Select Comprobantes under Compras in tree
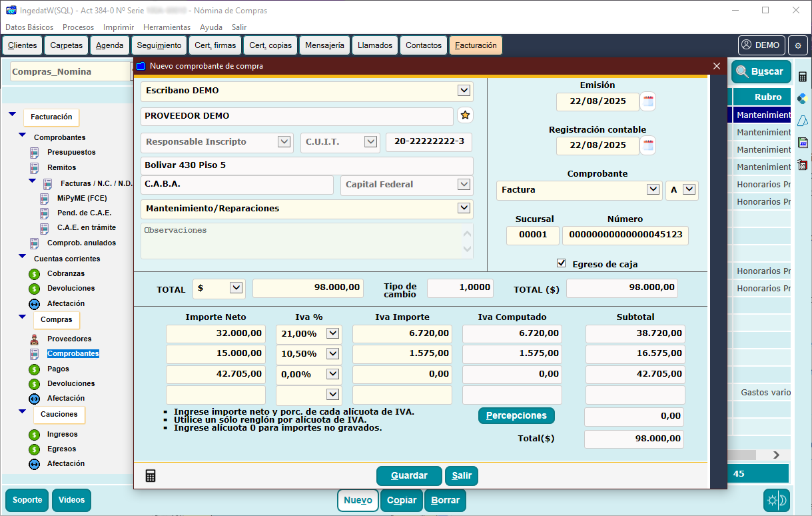The image size is (812, 516). tap(73, 354)
